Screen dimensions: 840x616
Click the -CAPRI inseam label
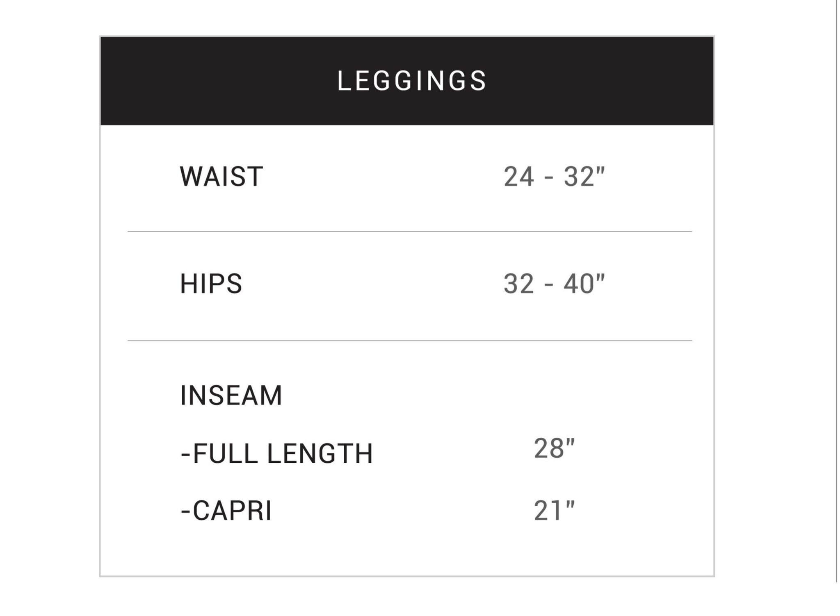(x=226, y=511)
